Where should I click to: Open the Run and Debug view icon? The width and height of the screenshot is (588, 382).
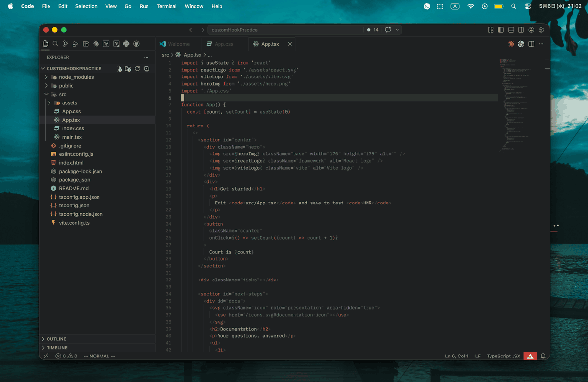tap(75, 44)
